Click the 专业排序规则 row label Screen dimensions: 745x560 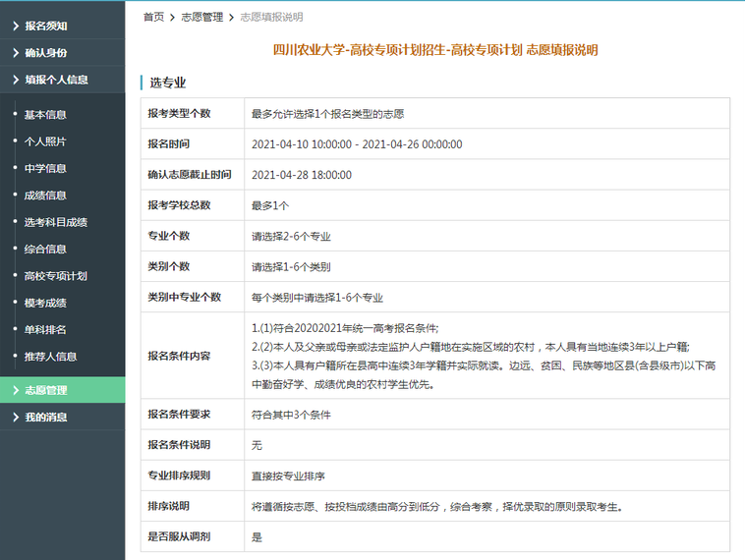coord(179,476)
